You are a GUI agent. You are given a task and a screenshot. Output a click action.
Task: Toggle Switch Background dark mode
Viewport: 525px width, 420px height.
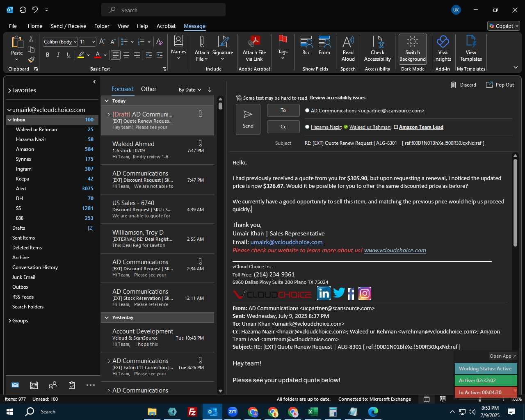[413, 48]
